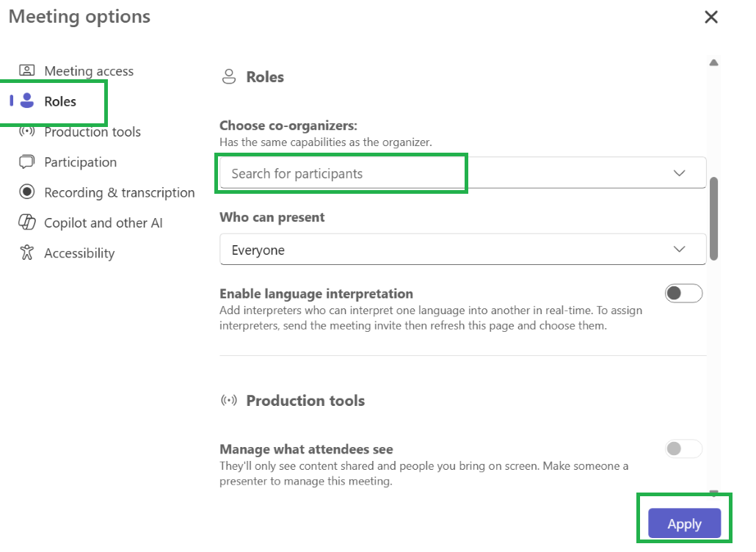Toggle Manage what attendees see switch
Screen dimensions: 756x552
point(683,448)
